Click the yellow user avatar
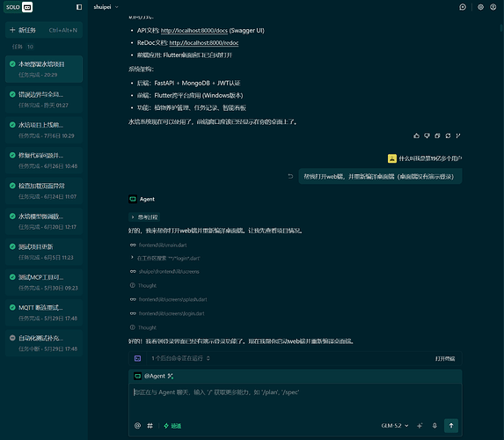This screenshot has height=440, width=504. (x=391, y=158)
